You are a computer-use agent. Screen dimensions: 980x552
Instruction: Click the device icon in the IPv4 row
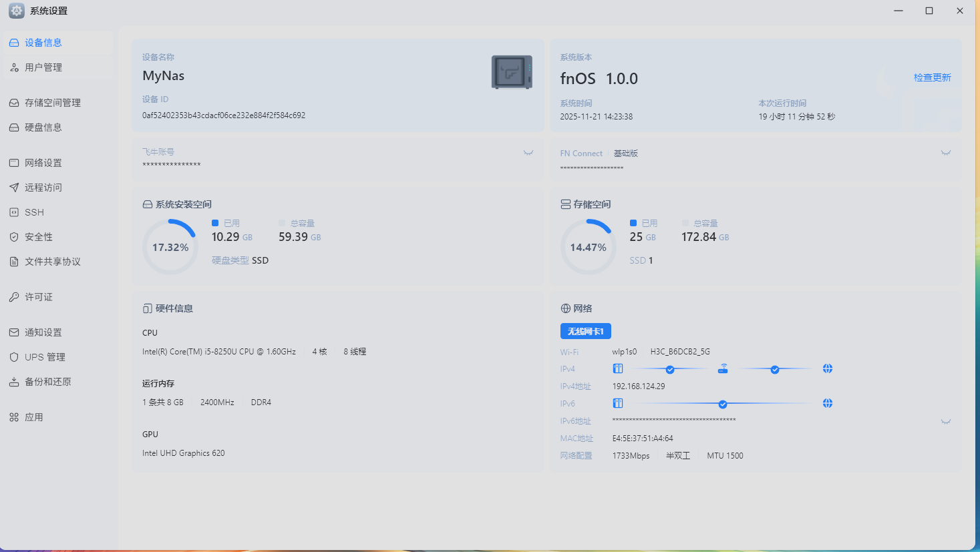618,368
